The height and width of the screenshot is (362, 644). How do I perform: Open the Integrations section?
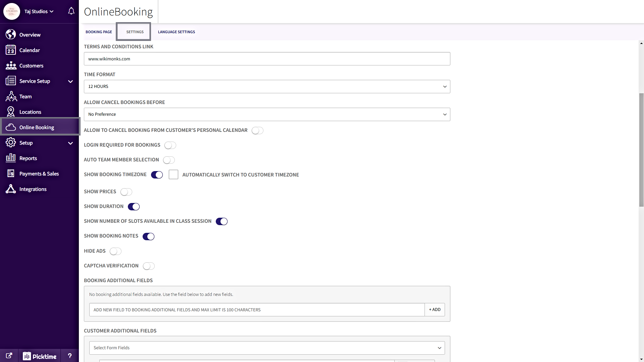point(33,189)
